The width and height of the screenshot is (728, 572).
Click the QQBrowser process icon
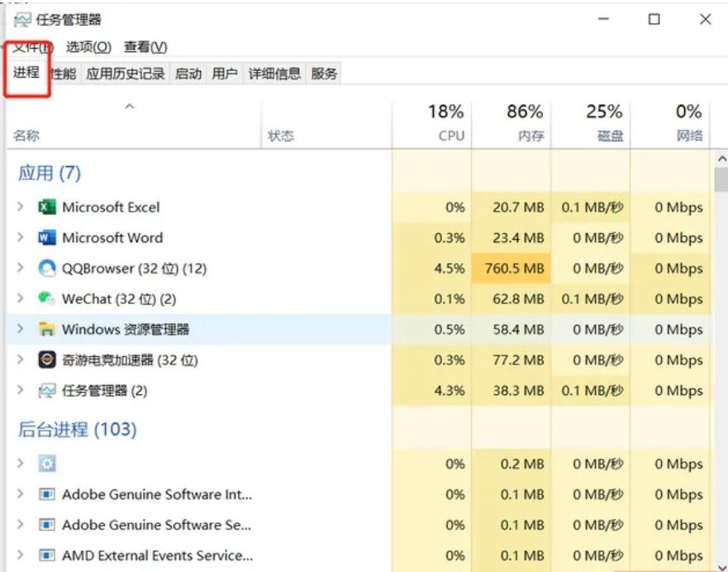click(x=47, y=269)
